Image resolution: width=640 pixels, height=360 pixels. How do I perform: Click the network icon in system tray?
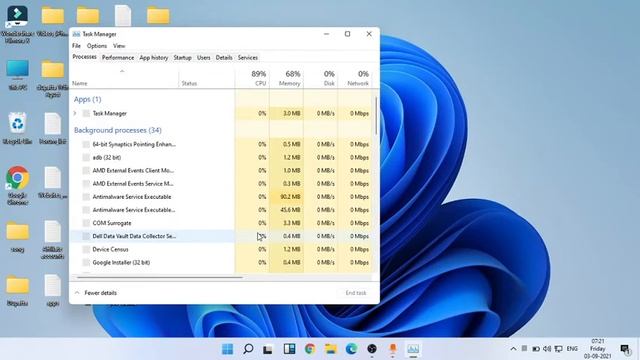[558, 349]
